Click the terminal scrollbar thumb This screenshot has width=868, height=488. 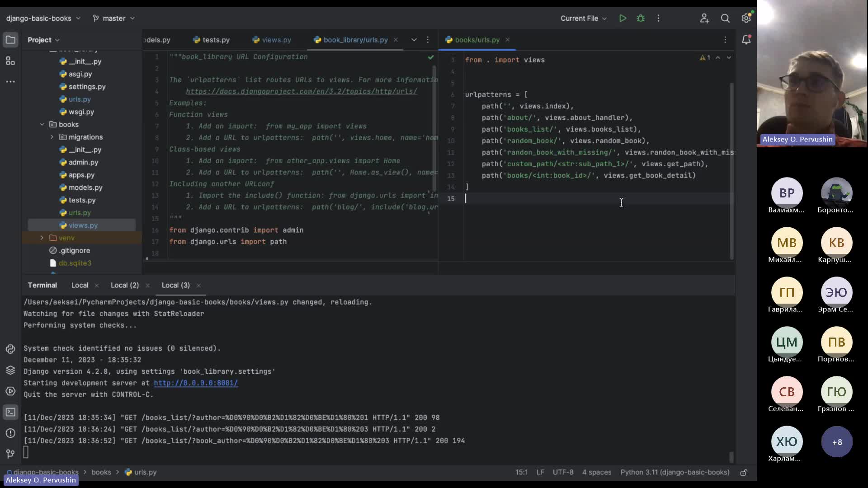click(731, 457)
